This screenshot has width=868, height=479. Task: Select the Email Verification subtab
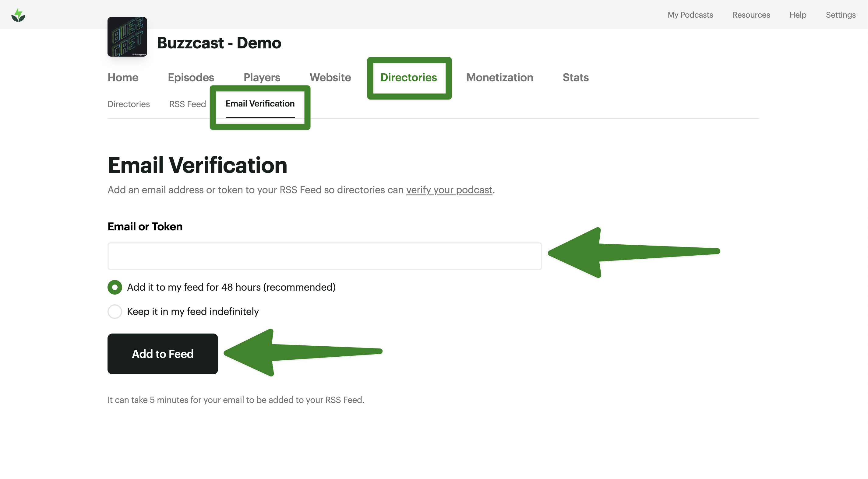pos(259,104)
